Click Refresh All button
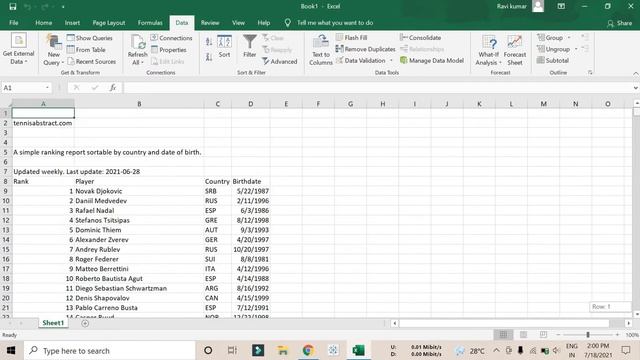640x360 pixels. click(x=138, y=50)
